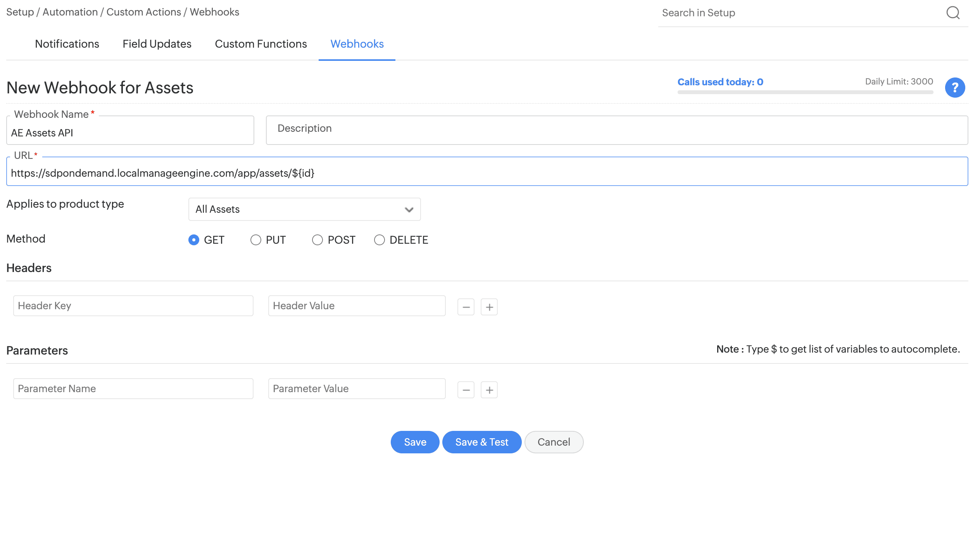Click the search magnifier icon in Setup
Image resolution: width=980 pixels, height=551 pixels.
953,13
